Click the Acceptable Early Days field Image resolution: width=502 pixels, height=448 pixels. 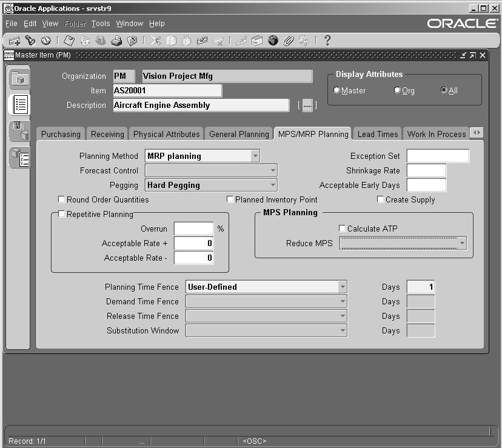pos(426,185)
